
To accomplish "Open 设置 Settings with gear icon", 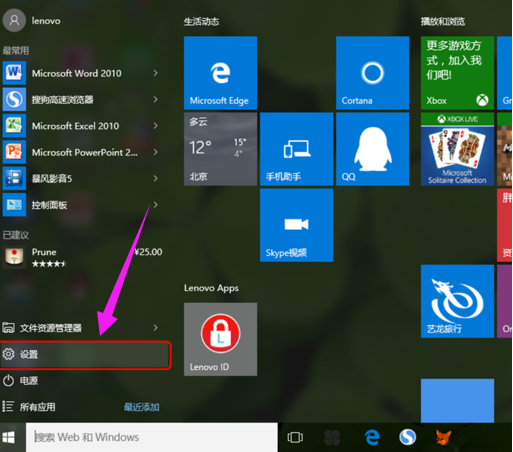I will [x=85, y=355].
